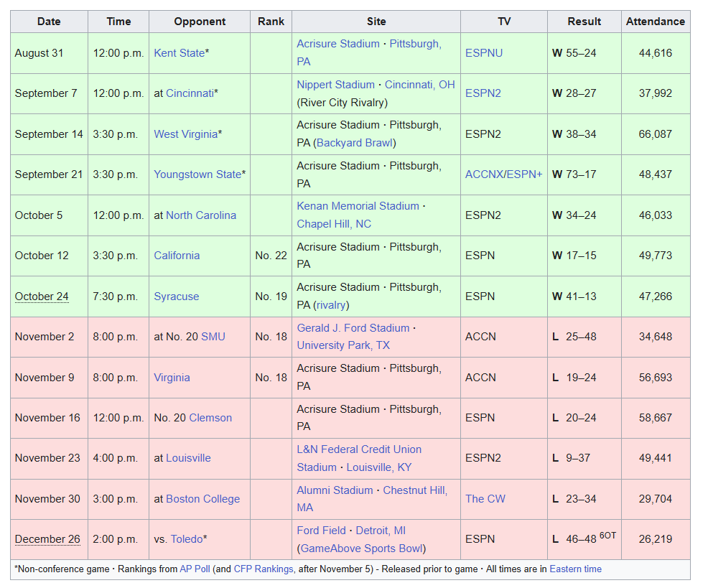Click the December 26 dotted-underline date
This screenshot has height=588, width=708.
pos(47,538)
